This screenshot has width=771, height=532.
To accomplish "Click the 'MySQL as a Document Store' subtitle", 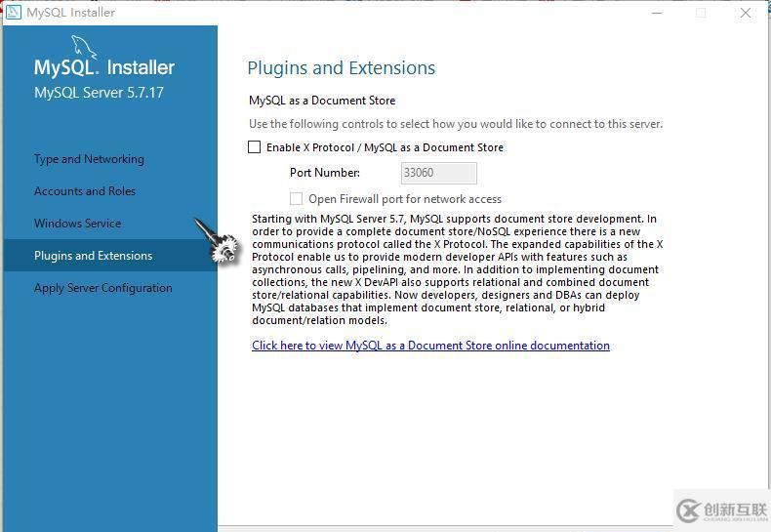I will coord(322,101).
